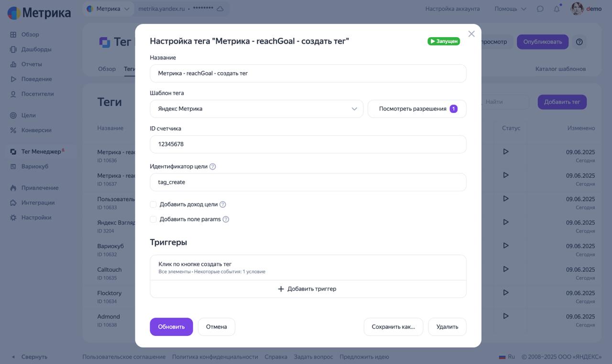Enable Добавить поле params checkbox
Image resolution: width=612 pixels, height=364 pixels.
tap(153, 219)
